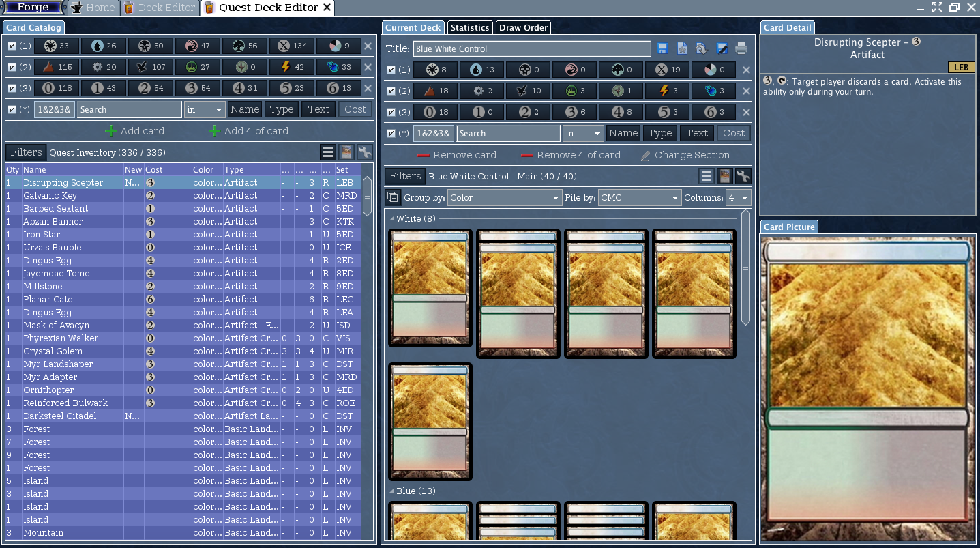Viewport: 980px width, 548px height.
Task: Click the Add card button
Action: (134, 131)
